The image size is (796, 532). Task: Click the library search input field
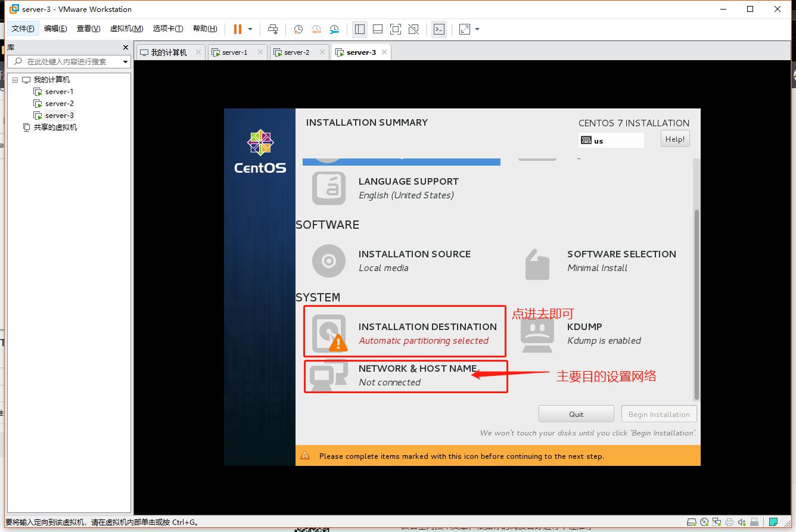pyautogui.click(x=66, y=61)
